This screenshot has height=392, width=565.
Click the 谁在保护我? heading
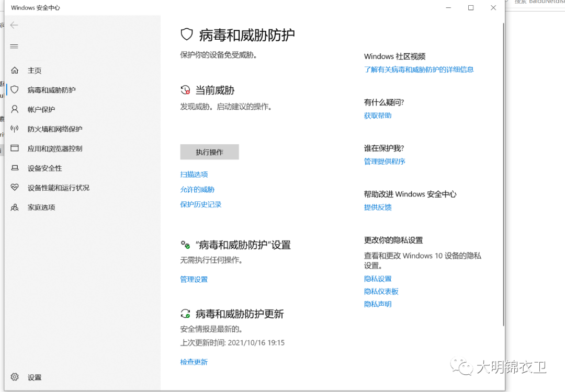tap(384, 148)
